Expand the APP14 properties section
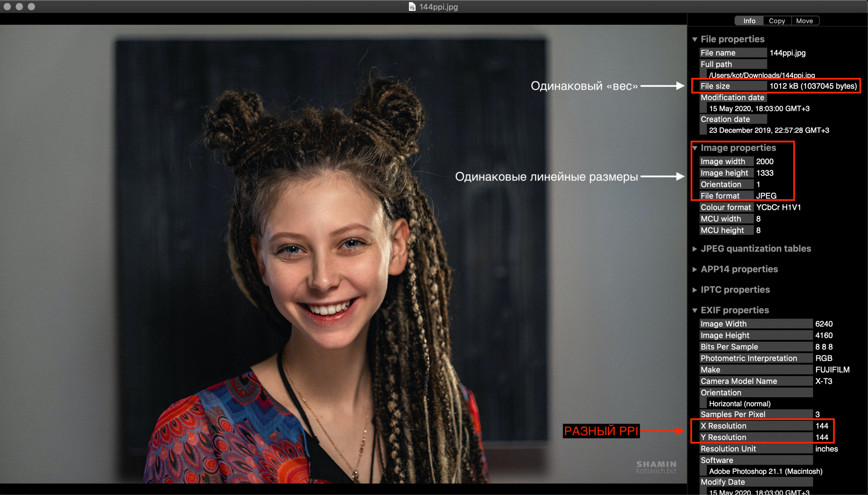 pyautogui.click(x=695, y=269)
